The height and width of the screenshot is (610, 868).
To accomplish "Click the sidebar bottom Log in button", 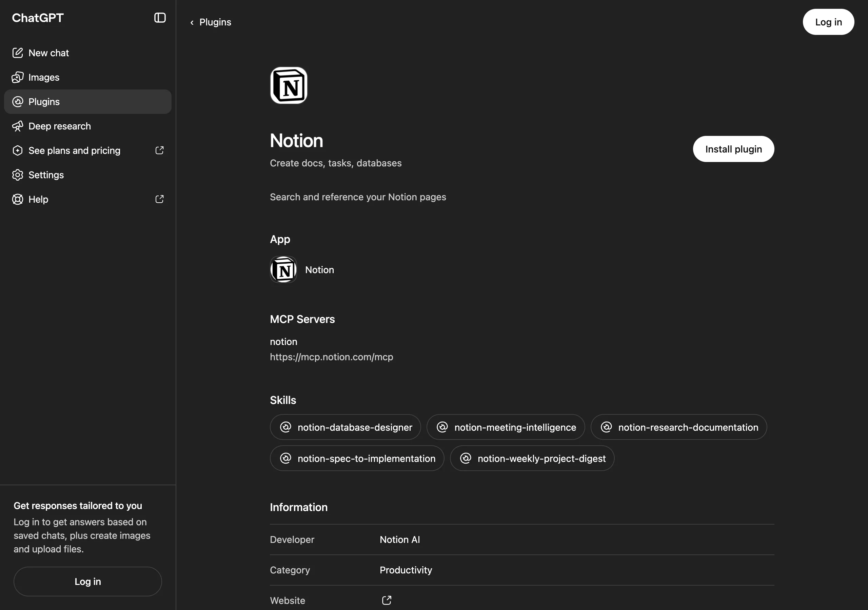I will click(x=88, y=581).
